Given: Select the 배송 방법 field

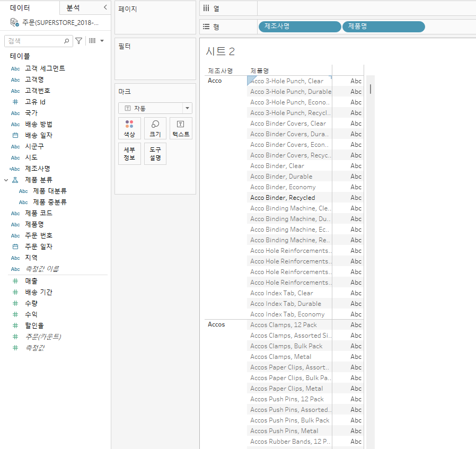Looking at the screenshot, I should (39, 124).
